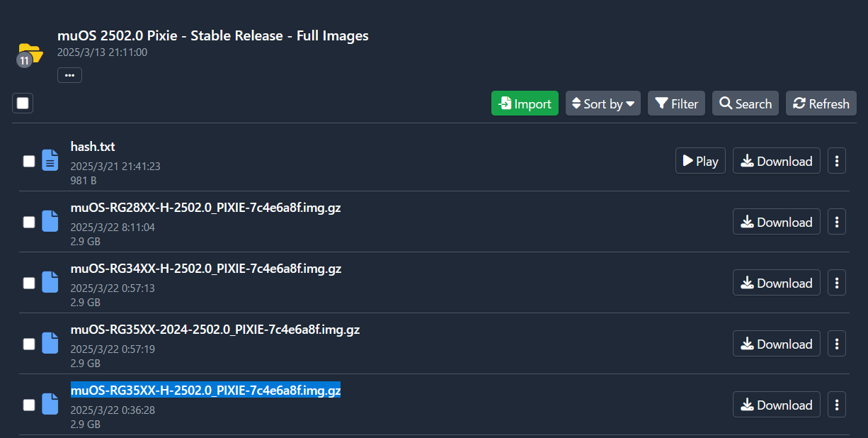Click the green Import button
The height and width of the screenshot is (438, 868).
[x=525, y=103]
